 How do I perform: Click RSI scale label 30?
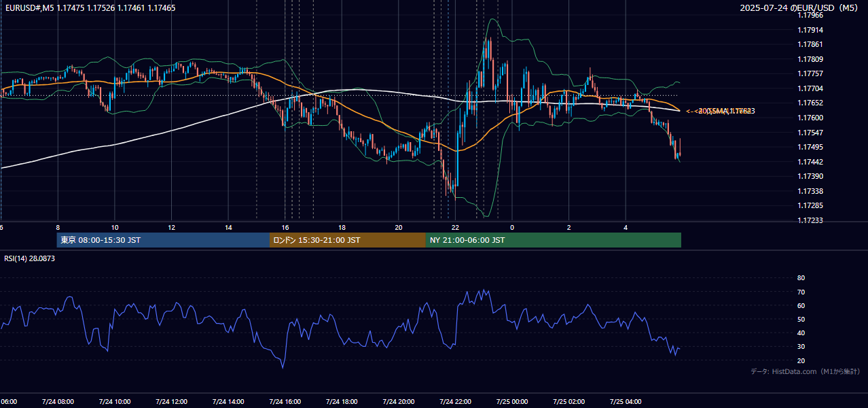pyautogui.click(x=801, y=346)
